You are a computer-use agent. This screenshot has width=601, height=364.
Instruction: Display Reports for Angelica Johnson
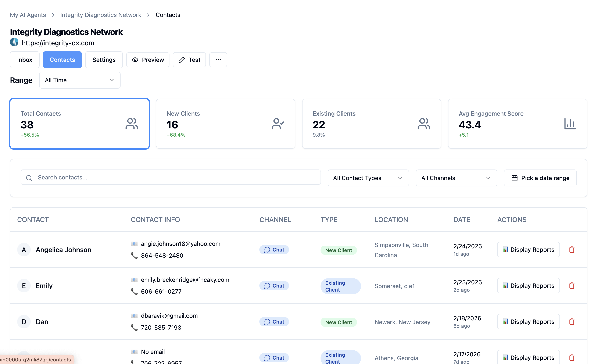pos(528,250)
